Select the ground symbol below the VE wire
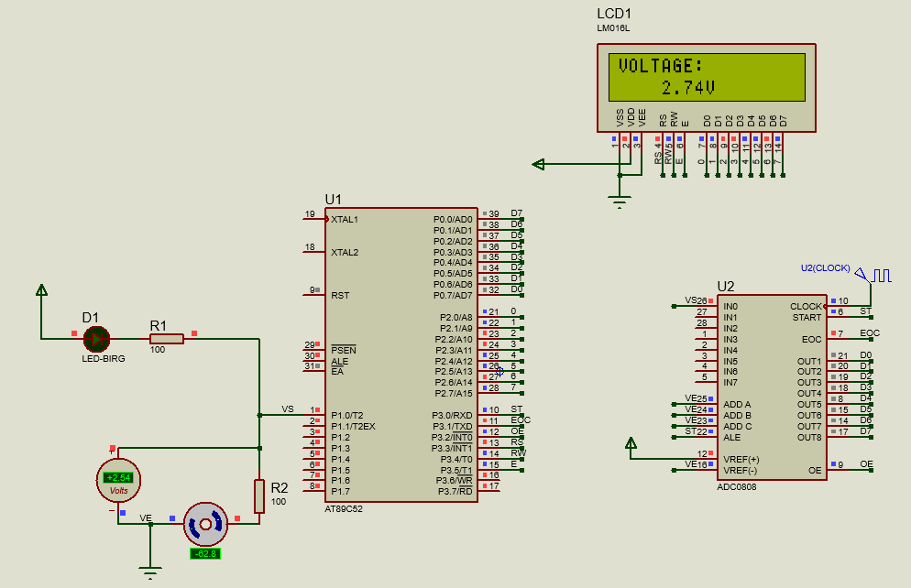The image size is (911, 588). pos(150,572)
